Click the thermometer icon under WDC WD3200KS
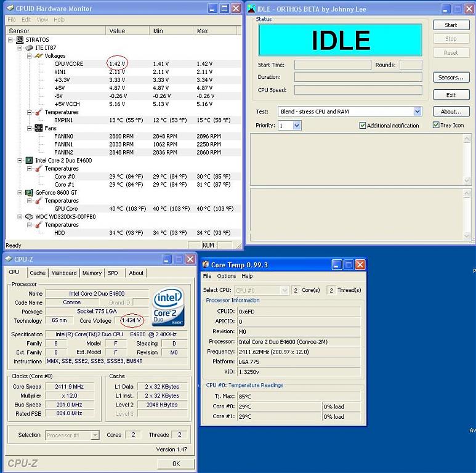The height and width of the screenshot is (473, 476). [39, 225]
